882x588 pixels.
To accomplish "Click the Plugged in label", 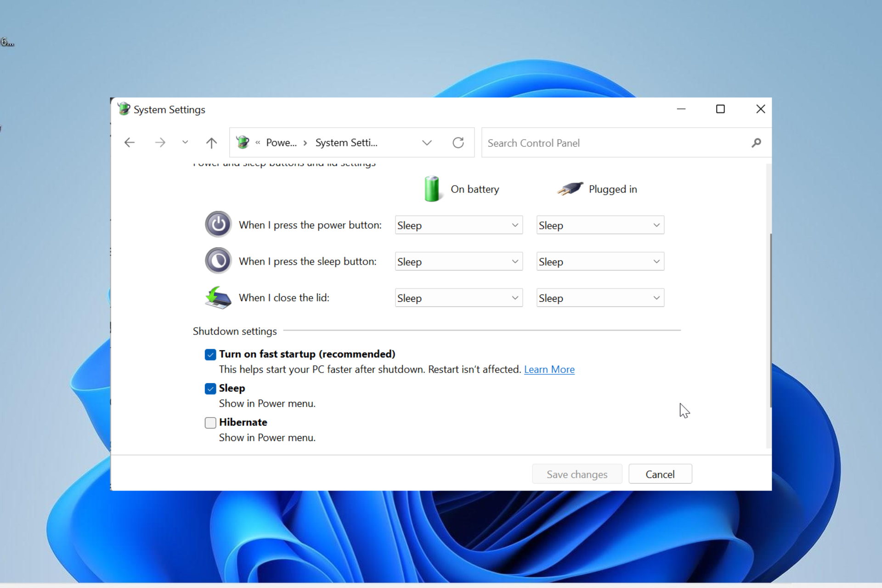I will coord(613,189).
